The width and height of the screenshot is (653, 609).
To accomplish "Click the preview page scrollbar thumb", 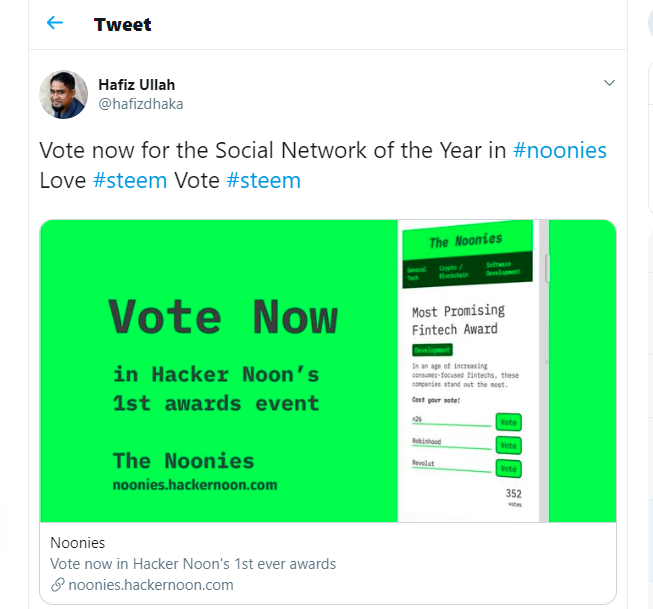I will [x=547, y=267].
